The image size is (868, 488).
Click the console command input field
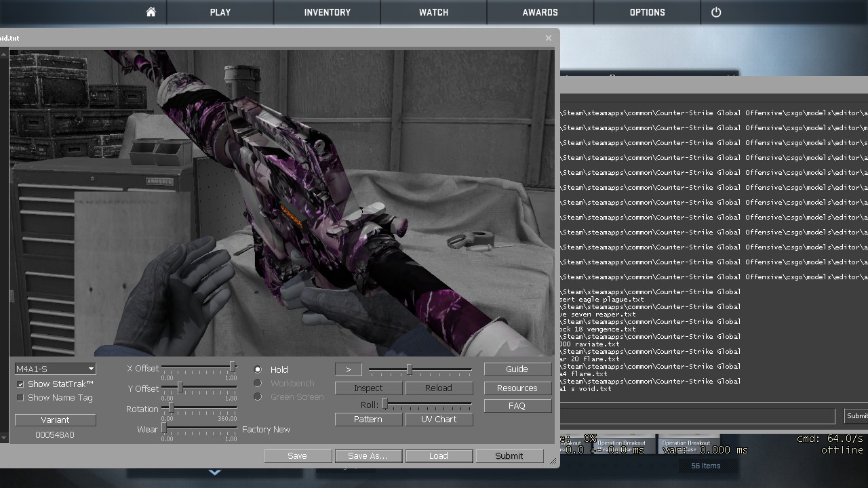[697, 415]
